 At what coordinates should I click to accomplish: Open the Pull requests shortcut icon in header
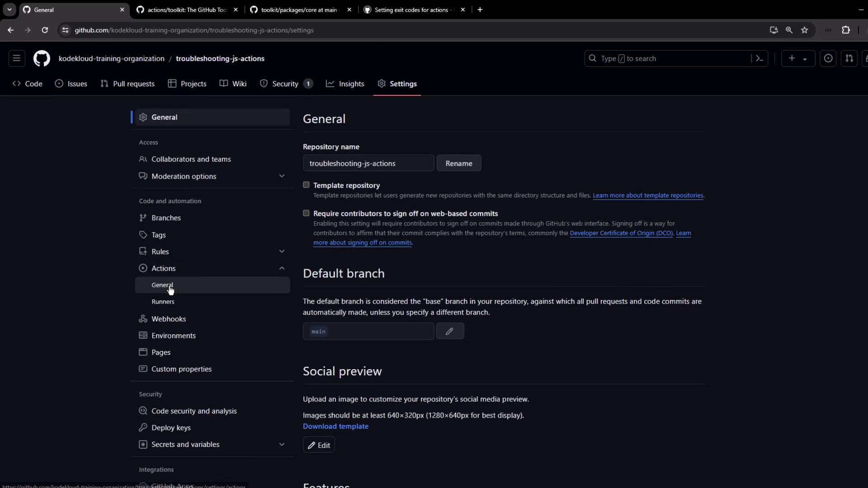(849, 59)
